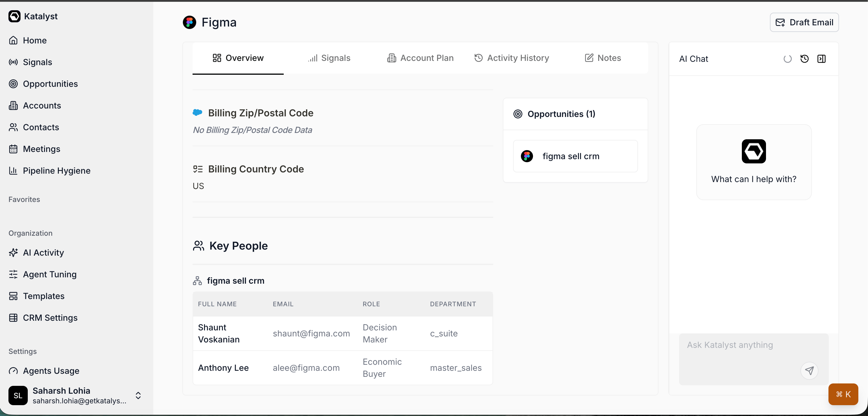Image resolution: width=868 pixels, height=416 pixels.
Task: Click the EMAIL column header
Action: 283,304
